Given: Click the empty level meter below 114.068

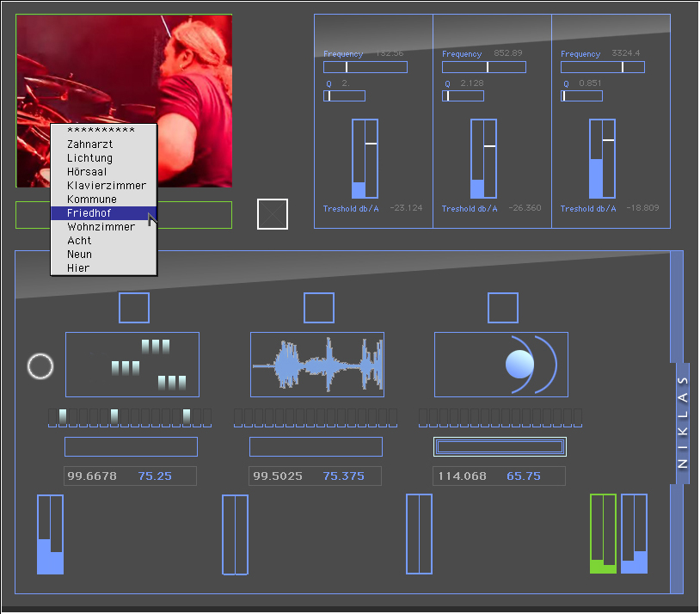Looking at the screenshot, I should (x=419, y=534).
